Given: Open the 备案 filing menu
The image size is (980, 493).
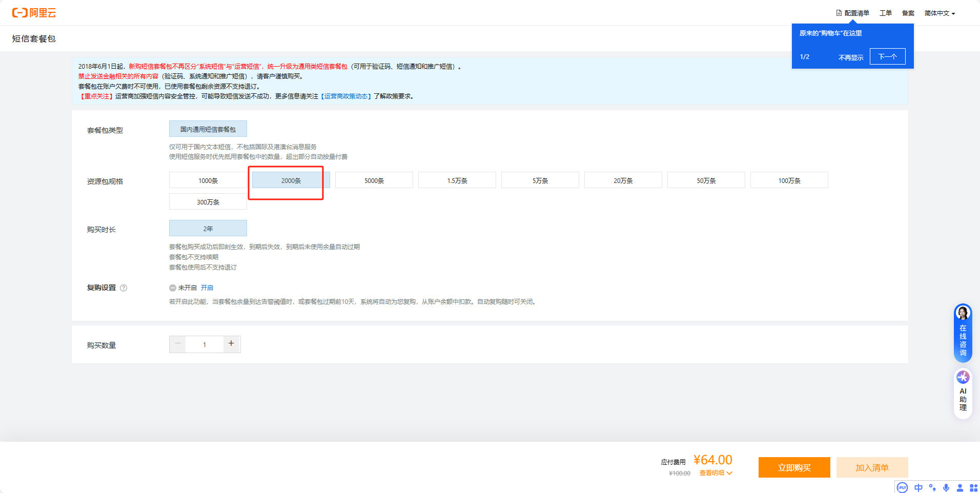Looking at the screenshot, I should coord(908,13).
